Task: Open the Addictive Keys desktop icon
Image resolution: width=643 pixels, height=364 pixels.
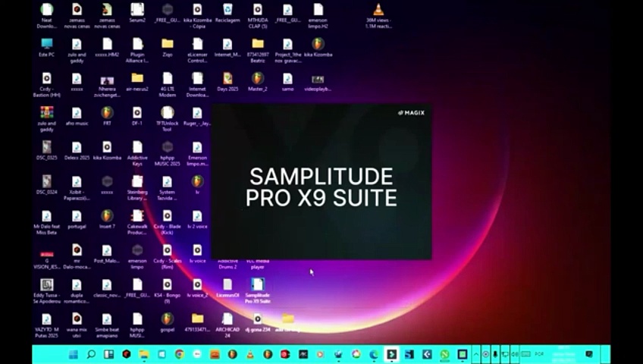Action: [137, 147]
